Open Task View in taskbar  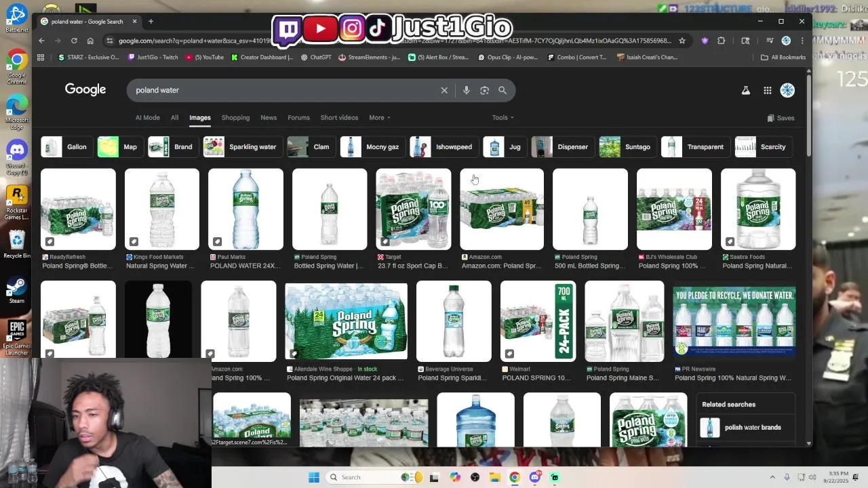(434, 477)
